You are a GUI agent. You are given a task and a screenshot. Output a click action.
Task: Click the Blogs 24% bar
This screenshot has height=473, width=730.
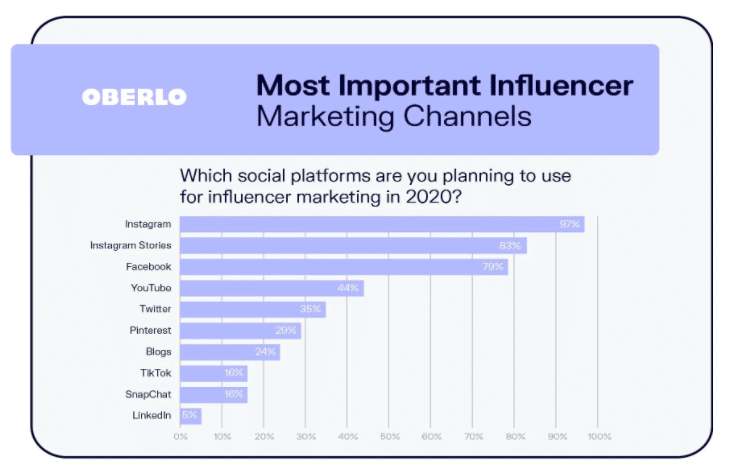click(x=230, y=352)
